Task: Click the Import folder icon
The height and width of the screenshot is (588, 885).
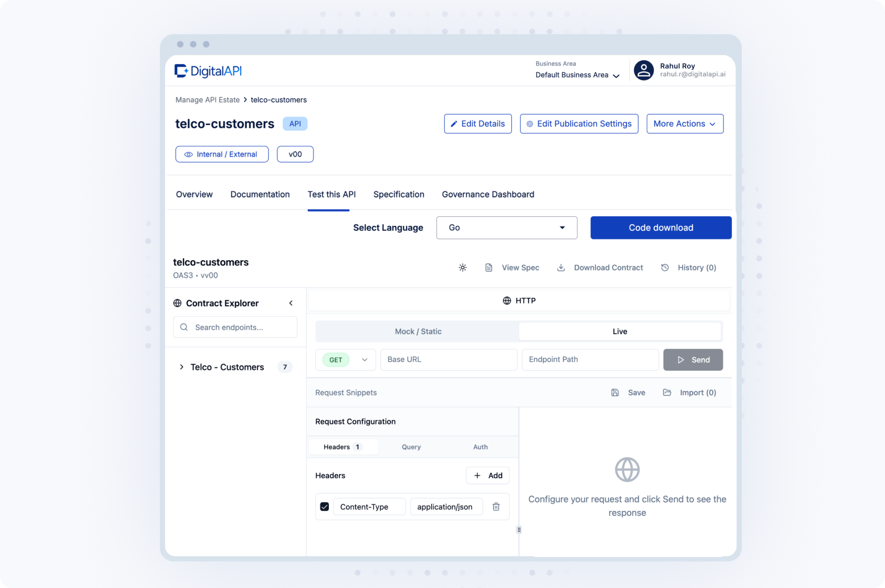Action: pyautogui.click(x=667, y=393)
